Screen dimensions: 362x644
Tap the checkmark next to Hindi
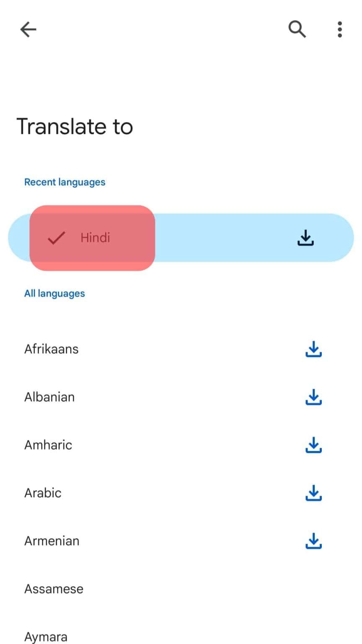point(56,238)
